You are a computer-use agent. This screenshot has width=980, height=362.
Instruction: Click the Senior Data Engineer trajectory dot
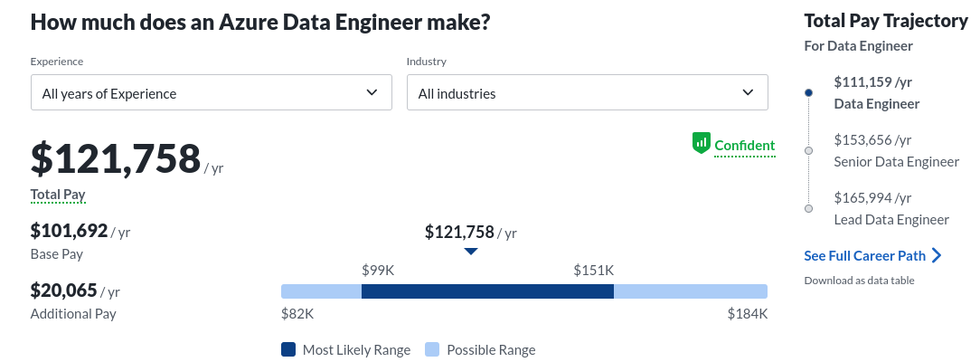[x=808, y=150]
